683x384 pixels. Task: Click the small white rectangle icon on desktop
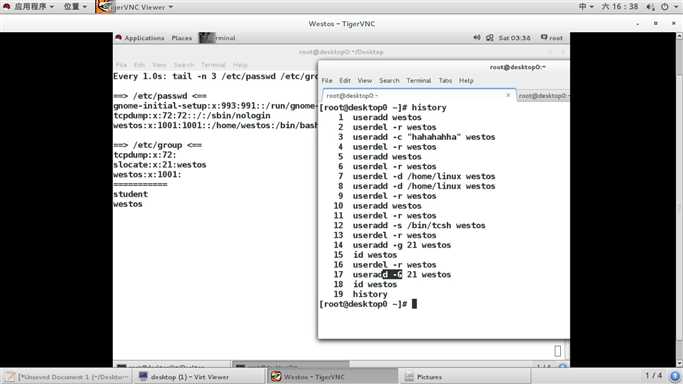pos(558,350)
